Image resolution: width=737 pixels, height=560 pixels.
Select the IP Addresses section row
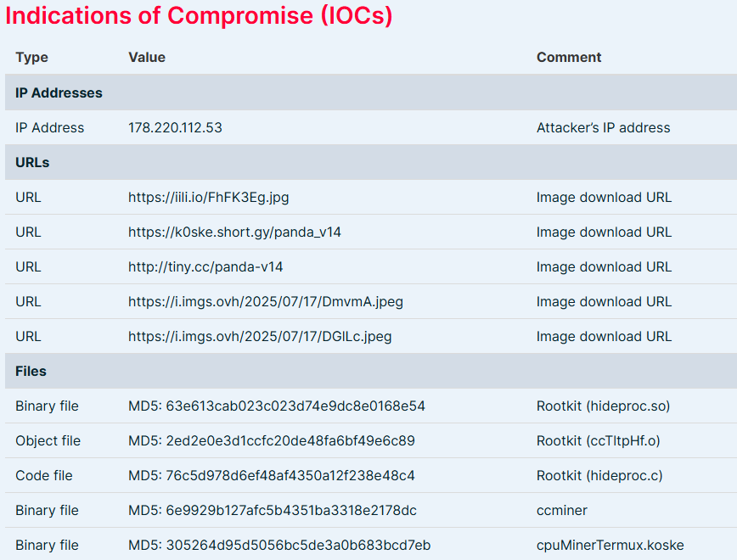59,92
